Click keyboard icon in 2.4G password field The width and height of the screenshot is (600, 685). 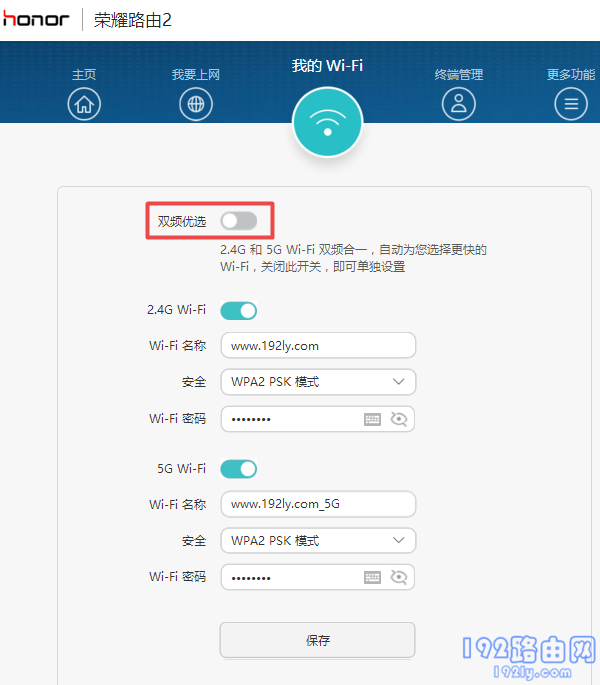[372, 419]
